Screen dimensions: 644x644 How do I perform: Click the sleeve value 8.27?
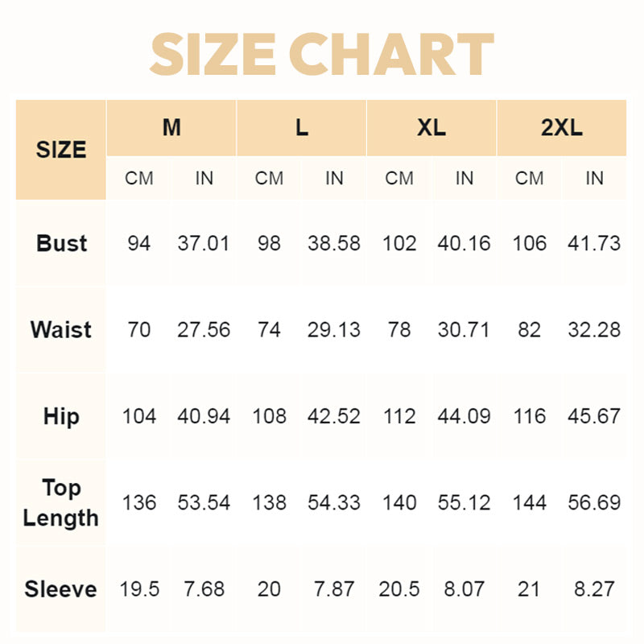pyautogui.click(x=594, y=589)
